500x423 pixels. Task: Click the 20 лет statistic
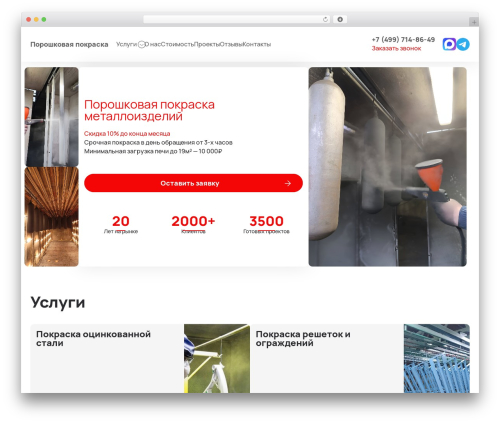pyautogui.click(x=121, y=224)
